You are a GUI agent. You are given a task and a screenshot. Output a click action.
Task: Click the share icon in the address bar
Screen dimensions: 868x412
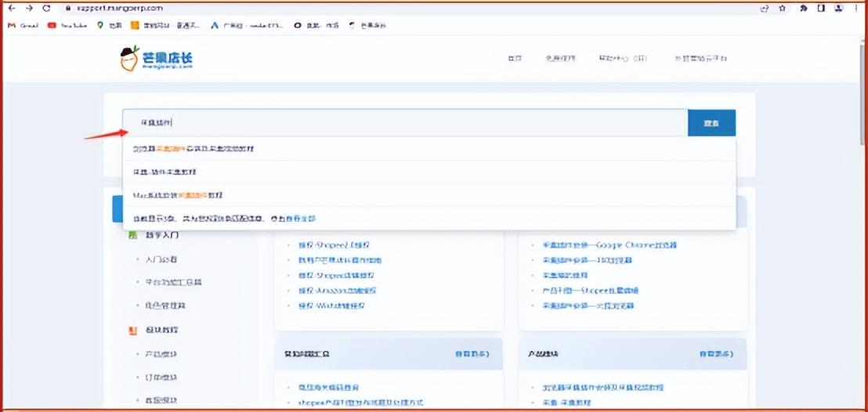click(x=765, y=9)
